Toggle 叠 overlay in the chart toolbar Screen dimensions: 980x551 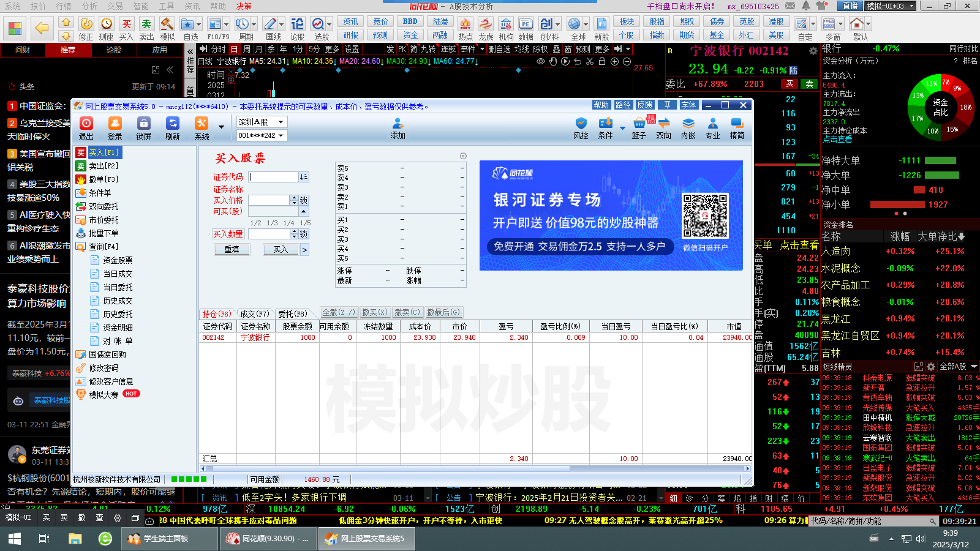click(x=556, y=49)
